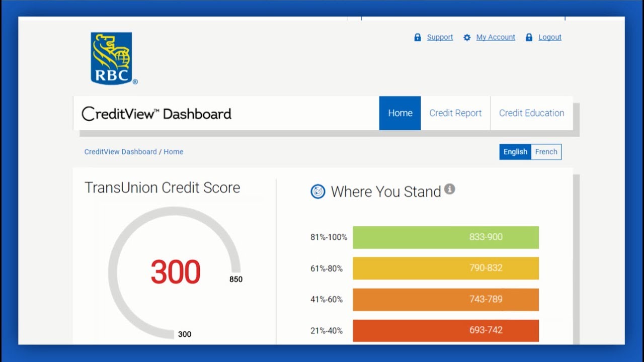Click the TransUnion Credit Score heading
The image size is (644, 362).
[162, 188]
